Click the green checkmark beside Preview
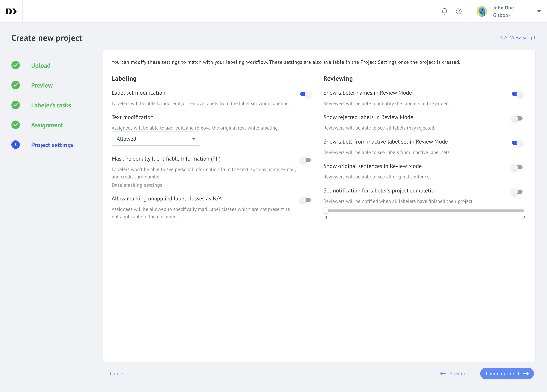547x392 pixels. click(x=16, y=85)
